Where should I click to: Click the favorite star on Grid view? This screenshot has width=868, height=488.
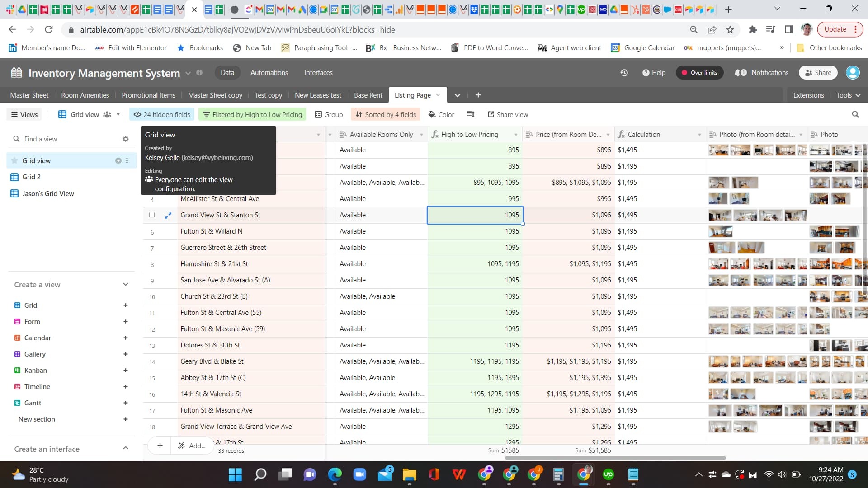tap(14, 161)
